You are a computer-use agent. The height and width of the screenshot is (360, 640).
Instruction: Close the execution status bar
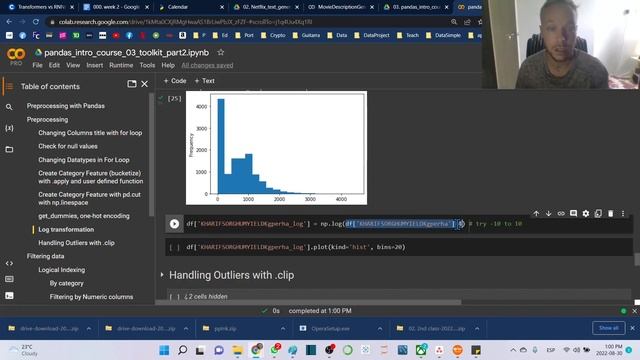pos(634,311)
